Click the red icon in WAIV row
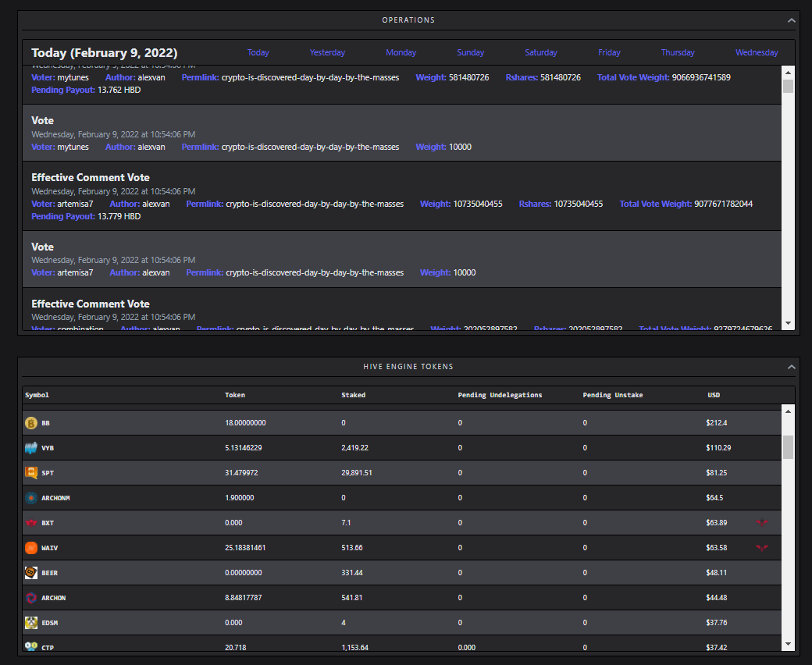 (x=762, y=547)
